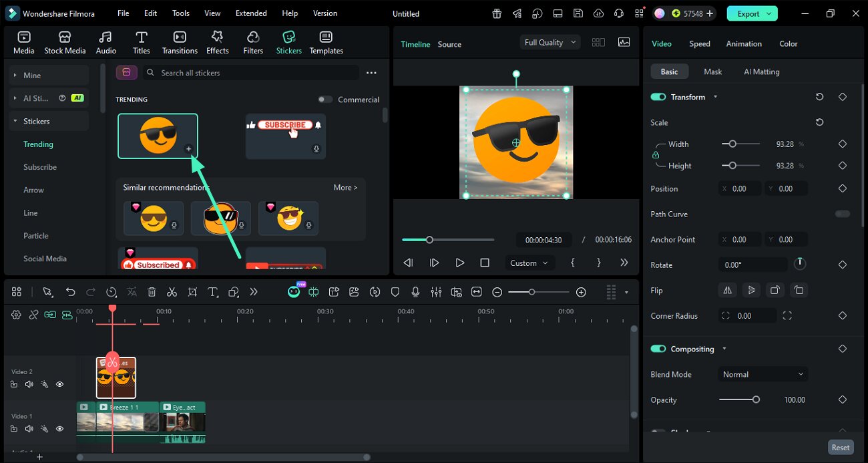This screenshot has width=868, height=463.
Task: Click the Reset button
Action: [840, 448]
